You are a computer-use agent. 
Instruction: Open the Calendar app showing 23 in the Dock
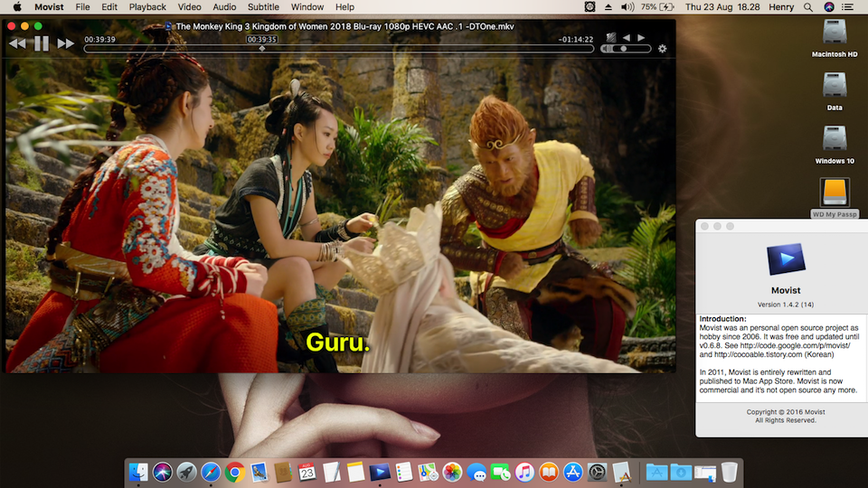tap(307, 472)
